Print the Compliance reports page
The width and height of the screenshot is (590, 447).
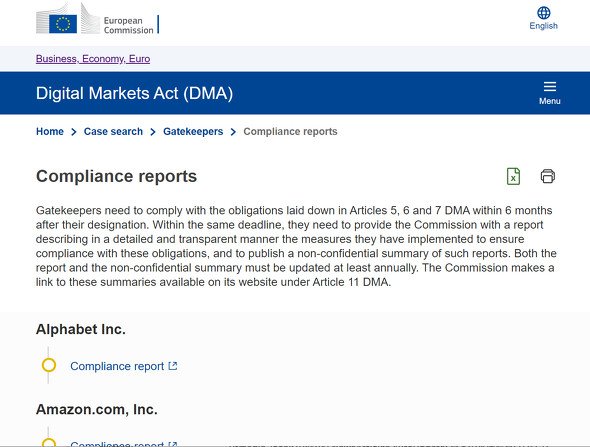pos(547,176)
